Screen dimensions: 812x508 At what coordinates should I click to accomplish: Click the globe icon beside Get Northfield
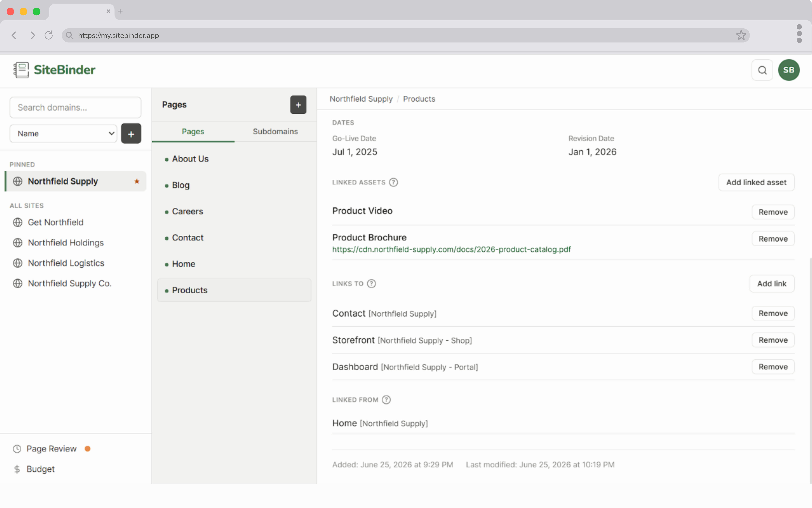[17, 222]
